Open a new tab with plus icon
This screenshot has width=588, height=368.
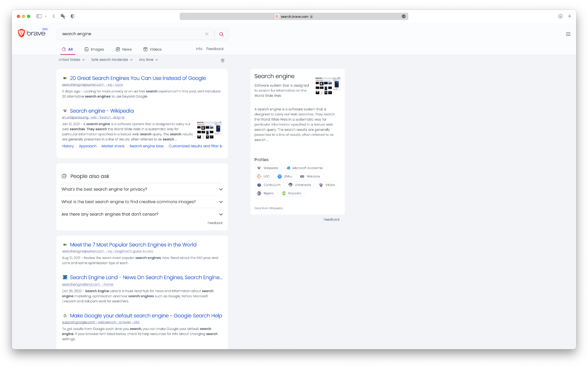[x=569, y=16]
